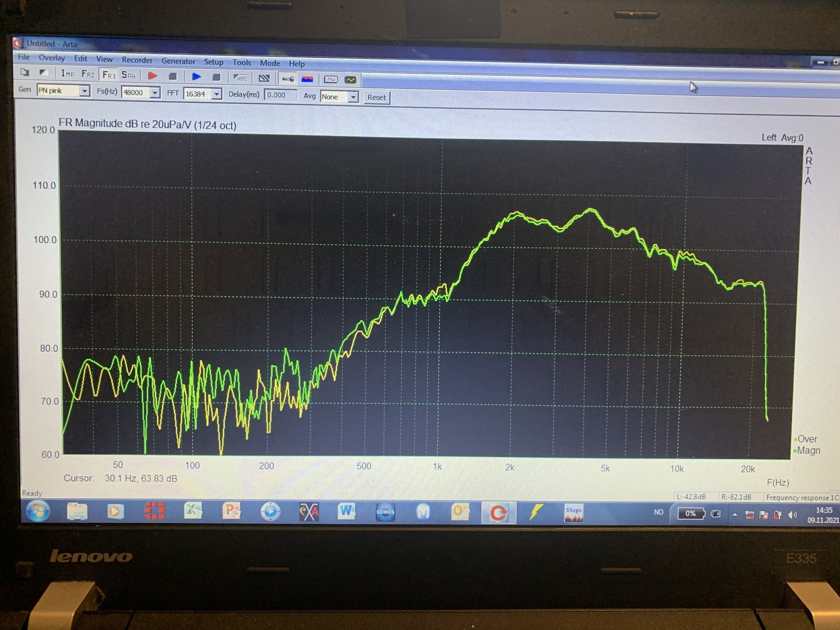Screen dimensions: 840x630
Task: Click the Frequency response status bar entry
Action: [801, 498]
